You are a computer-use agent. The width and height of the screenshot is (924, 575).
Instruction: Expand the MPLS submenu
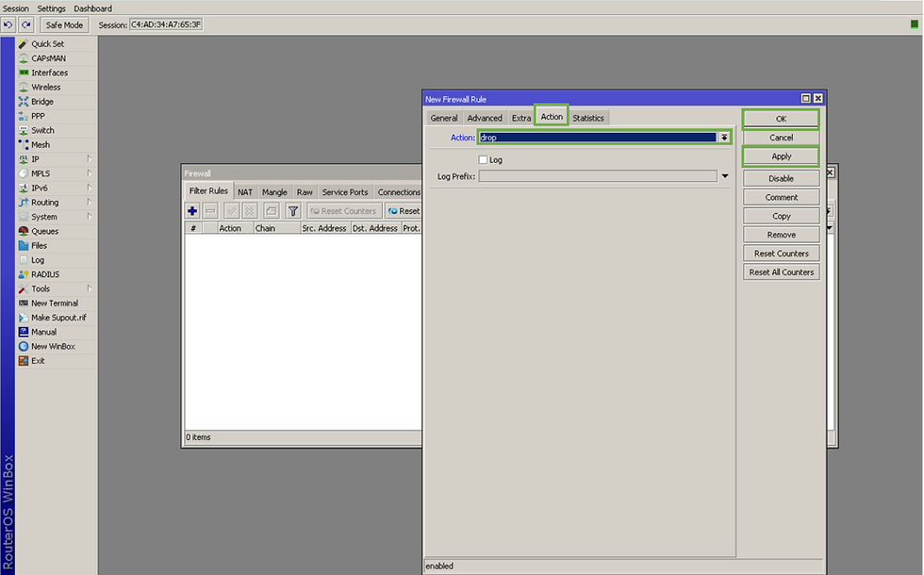coord(89,173)
